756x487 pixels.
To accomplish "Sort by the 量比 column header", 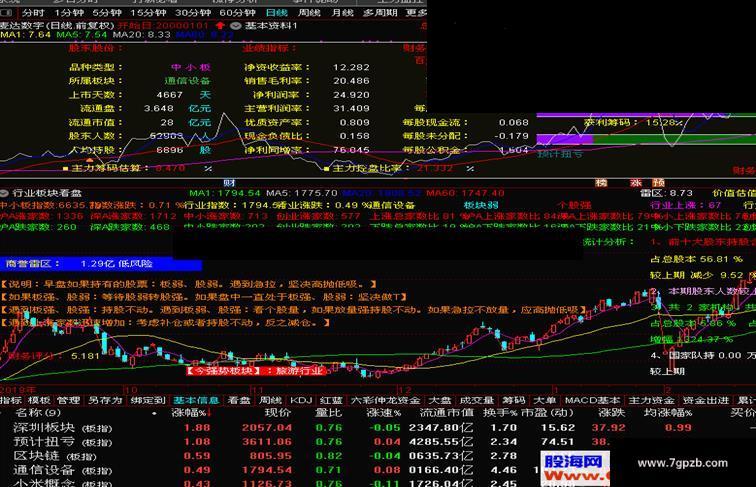I will pyautogui.click(x=328, y=413).
